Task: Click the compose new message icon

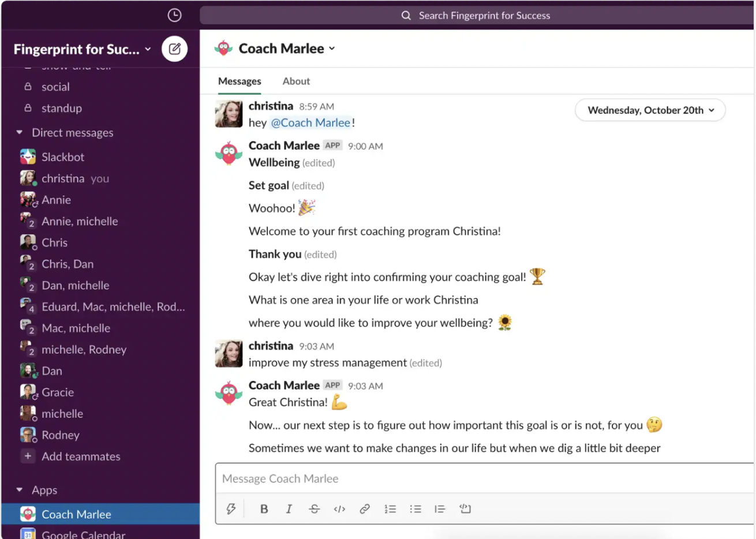Action: pos(174,49)
